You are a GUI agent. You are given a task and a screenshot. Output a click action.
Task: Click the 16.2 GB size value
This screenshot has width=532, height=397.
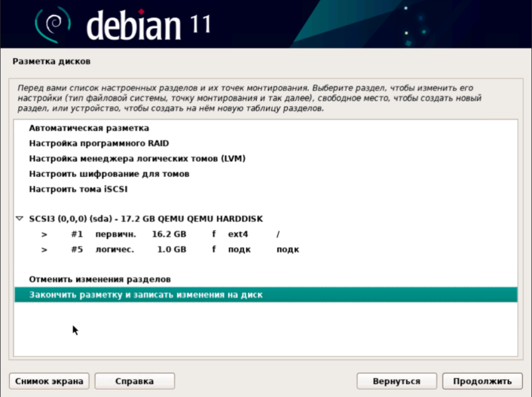point(169,234)
